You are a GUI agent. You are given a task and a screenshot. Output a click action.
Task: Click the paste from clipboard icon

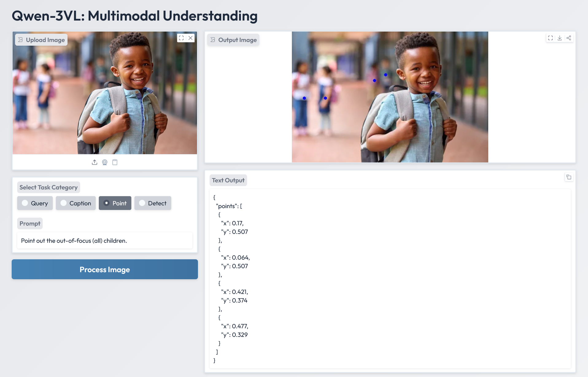115,162
